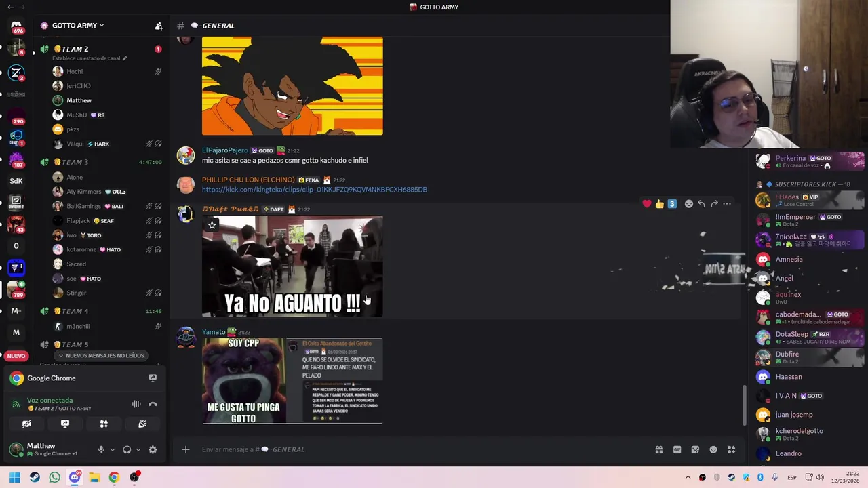
Task: Open user settings gear
Action: [153, 449]
